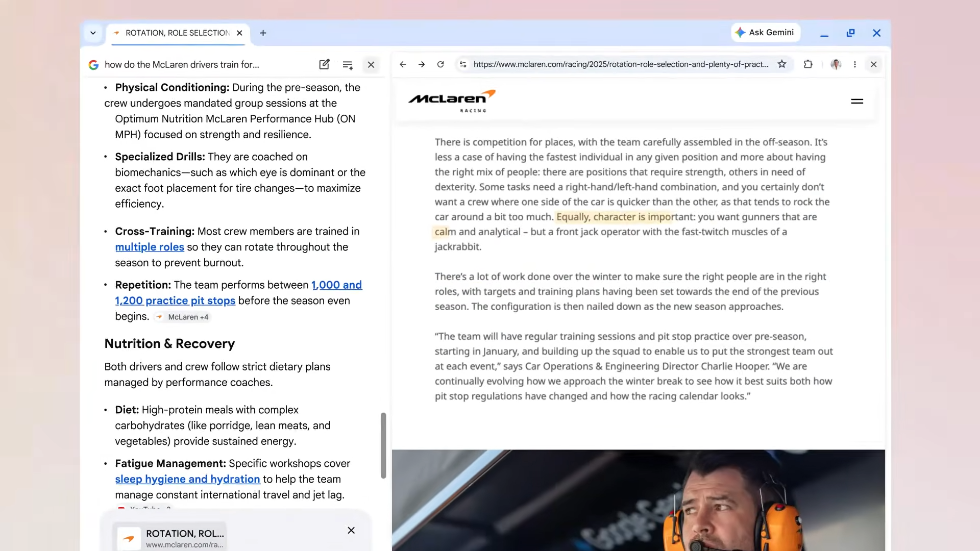
Task: Open the multiple roles link
Action: coord(150,247)
